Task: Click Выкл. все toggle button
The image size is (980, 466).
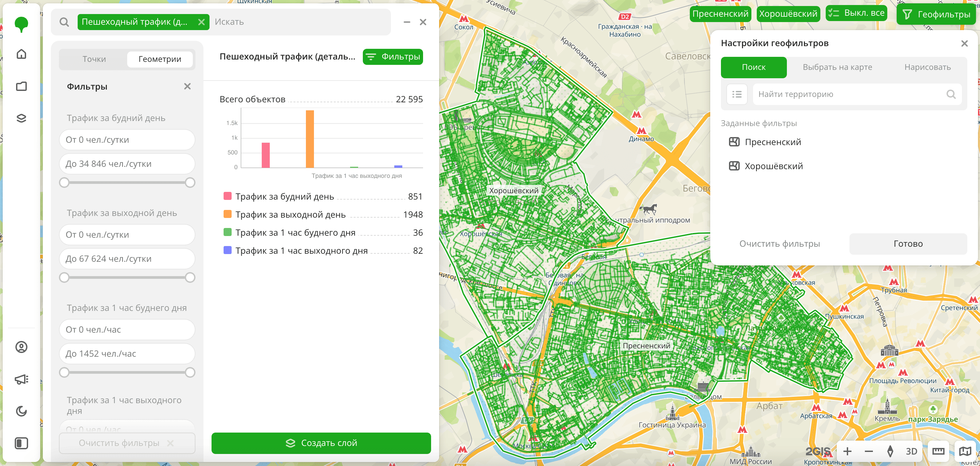Action: pyautogui.click(x=856, y=13)
